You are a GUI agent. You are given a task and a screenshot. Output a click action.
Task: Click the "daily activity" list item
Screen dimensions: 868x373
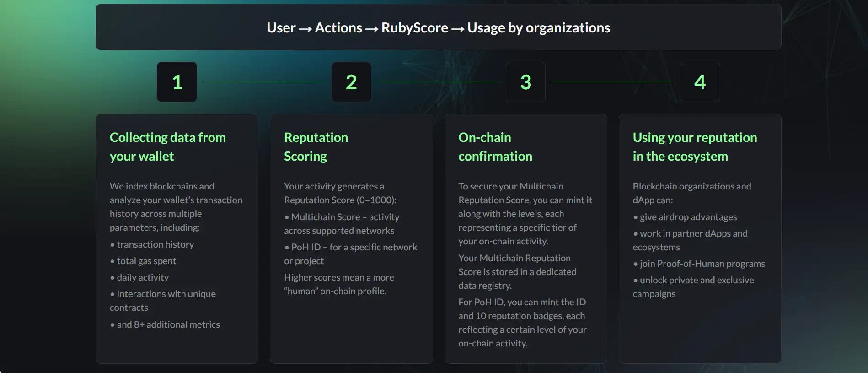coord(142,277)
